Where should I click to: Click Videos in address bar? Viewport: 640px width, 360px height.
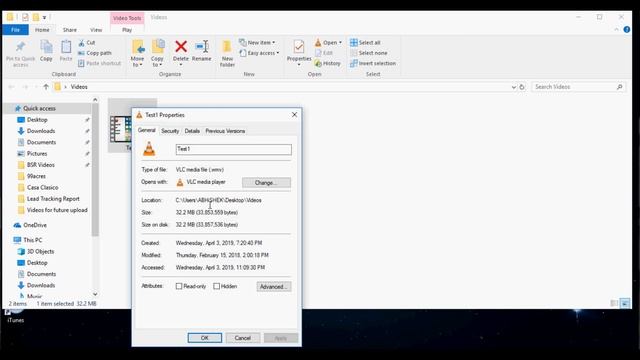point(79,87)
